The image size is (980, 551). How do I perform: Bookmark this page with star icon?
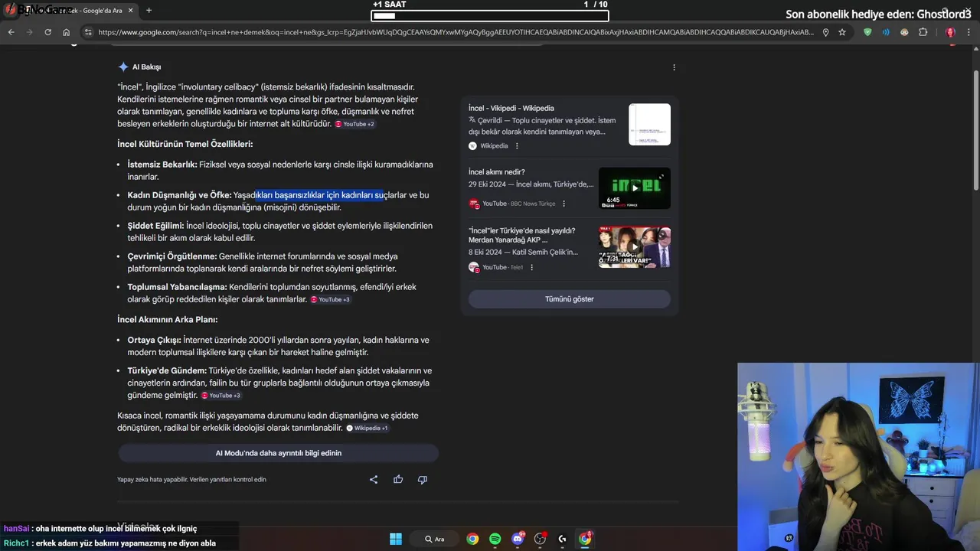tap(842, 32)
